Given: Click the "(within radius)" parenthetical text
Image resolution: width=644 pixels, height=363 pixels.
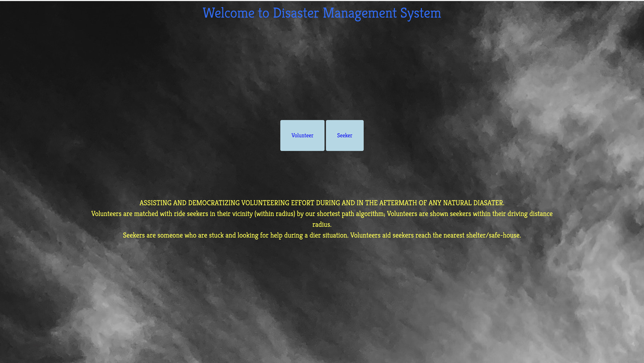Looking at the screenshot, I should point(275,214).
